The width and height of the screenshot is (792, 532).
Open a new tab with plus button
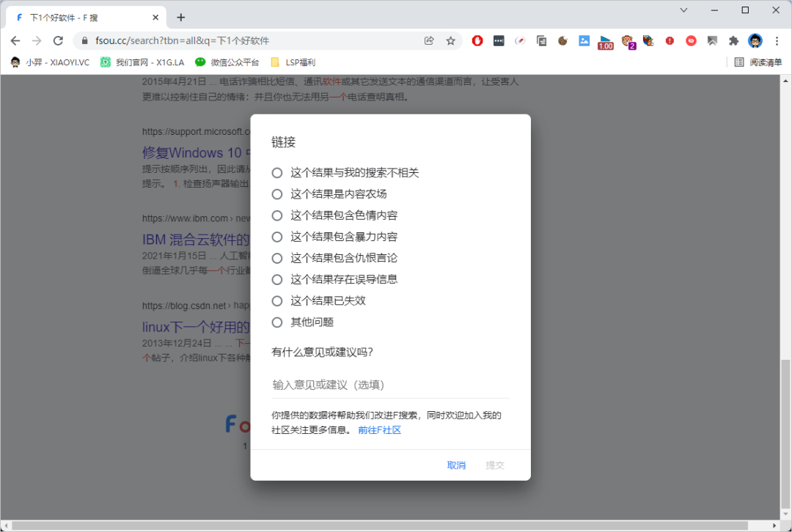(181, 18)
